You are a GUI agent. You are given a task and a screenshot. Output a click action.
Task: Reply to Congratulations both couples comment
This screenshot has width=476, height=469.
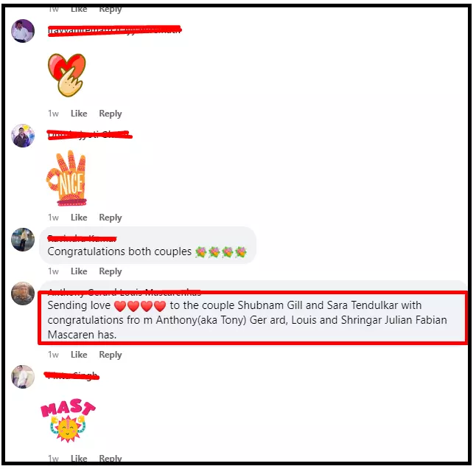[111, 271]
